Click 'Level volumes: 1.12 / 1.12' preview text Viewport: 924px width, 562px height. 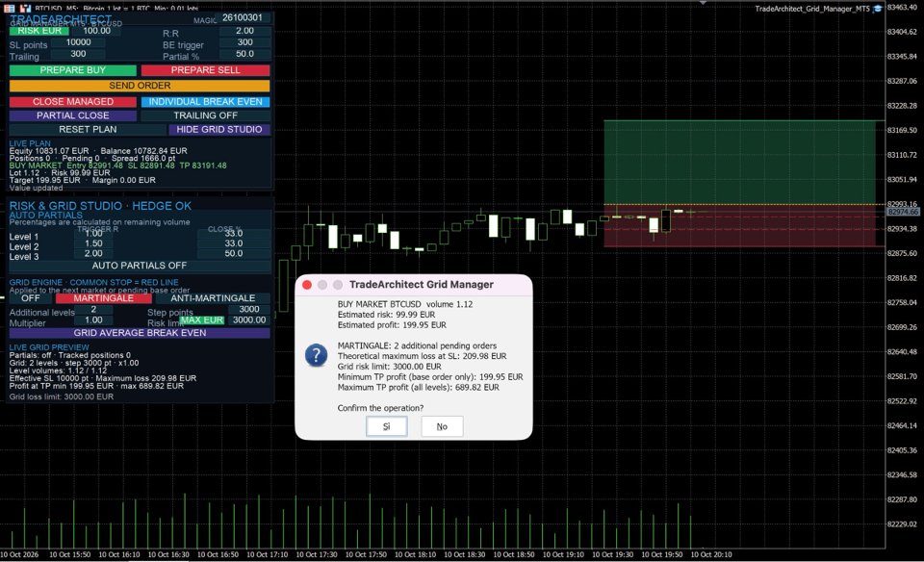point(59,370)
